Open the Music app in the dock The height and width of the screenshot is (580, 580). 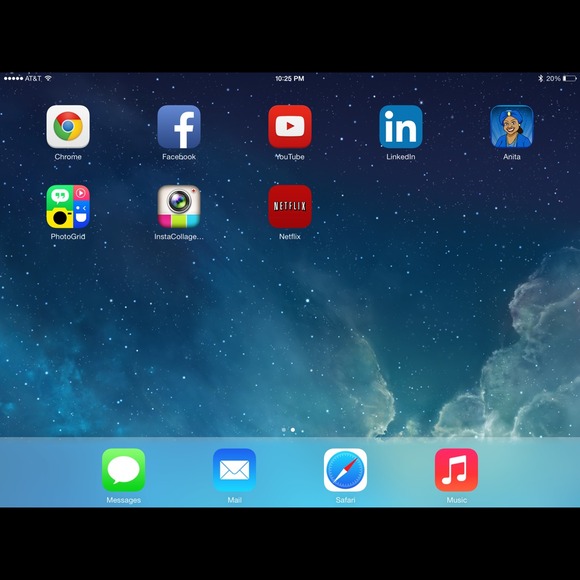click(x=456, y=470)
